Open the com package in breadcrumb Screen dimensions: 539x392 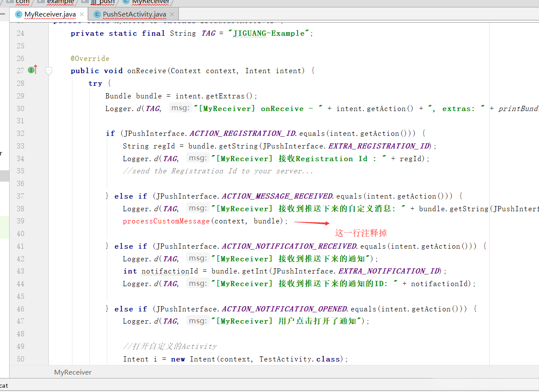click(x=22, y=2)
